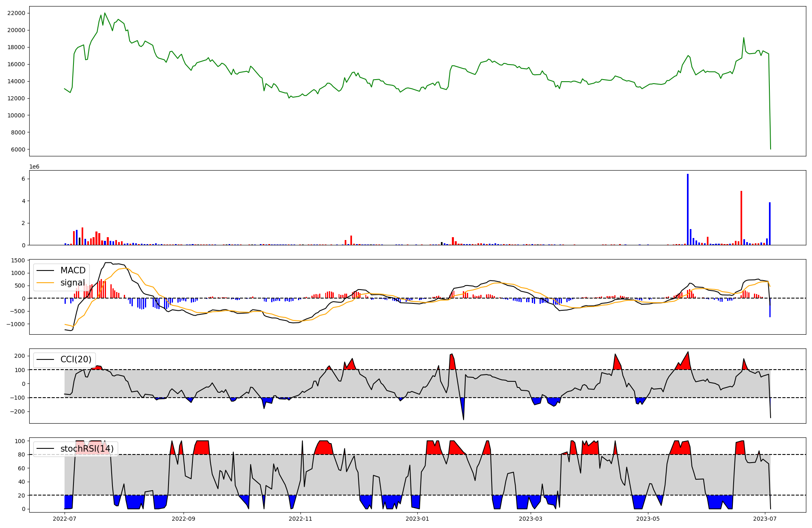Select the 2022-11 x-axis date label
The height and width of the screenshot is (528, 812).
pos(300,519)
